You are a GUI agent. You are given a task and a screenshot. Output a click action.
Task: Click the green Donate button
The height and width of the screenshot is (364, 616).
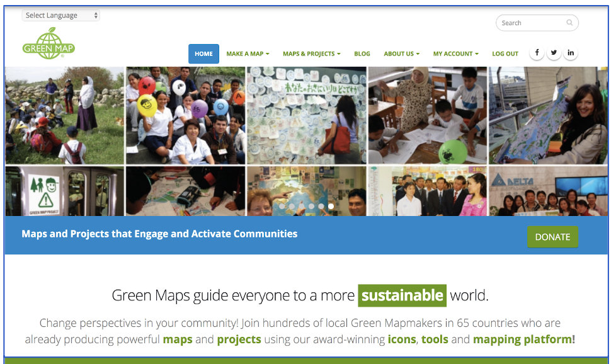point(552,237)
